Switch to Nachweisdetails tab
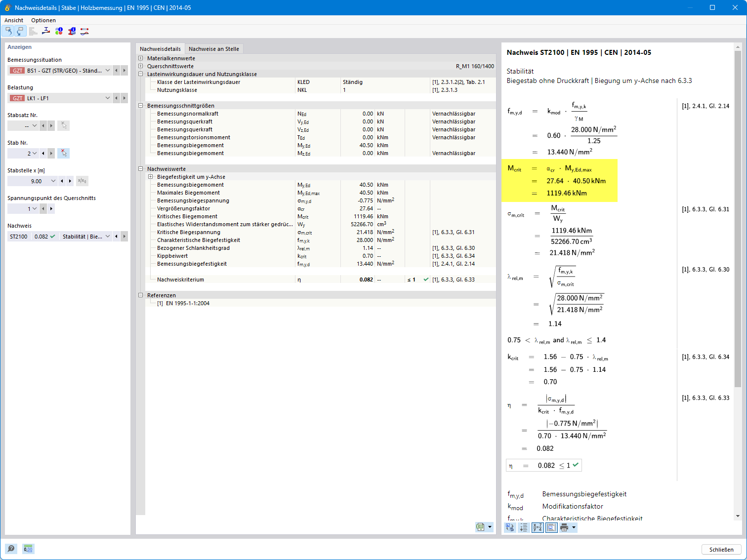 (x=160, y=49)
